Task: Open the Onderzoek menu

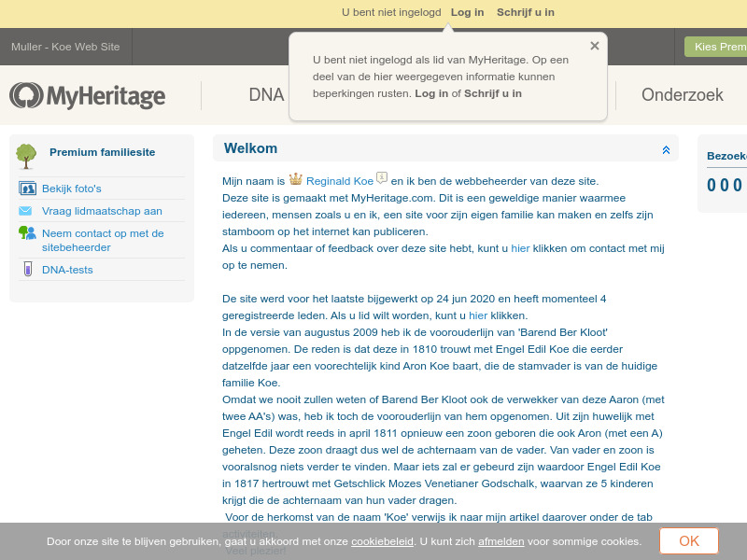Action: pos(683,95)
